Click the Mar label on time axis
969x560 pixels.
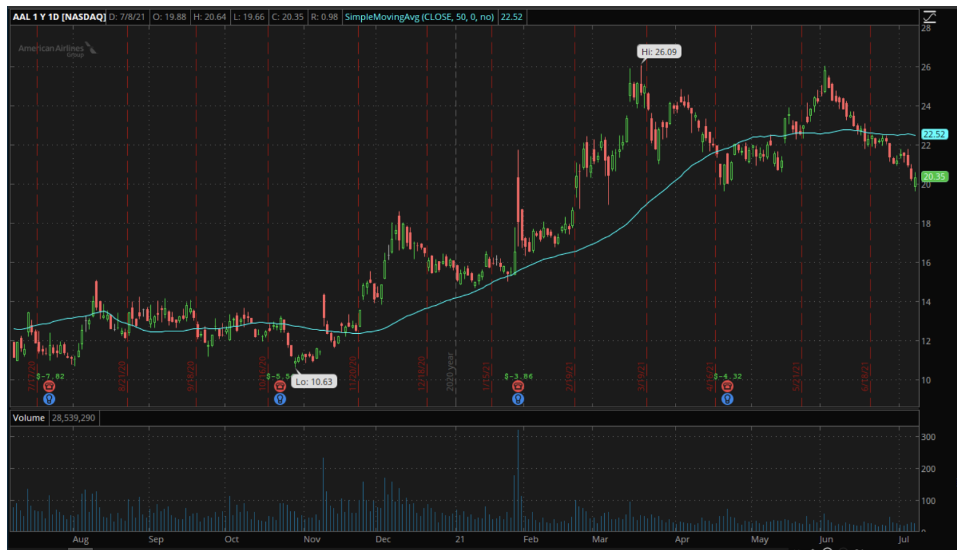tap(600, 539)
